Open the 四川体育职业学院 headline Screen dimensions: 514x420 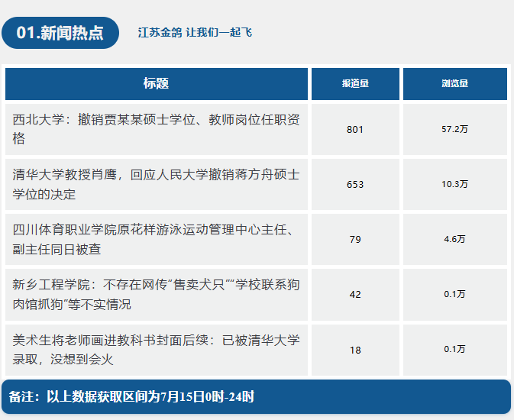coord(154,239)
